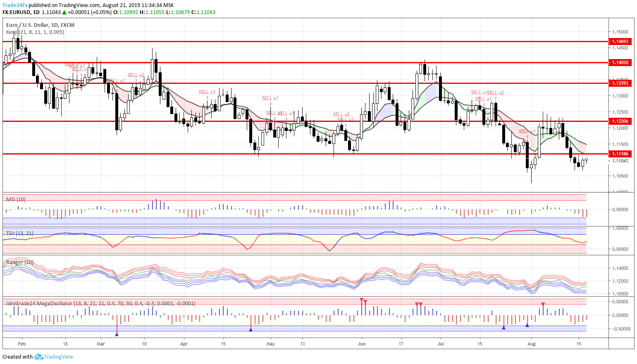The height and width of the screenshot is (364, 637).
Task: Click the Apr date on time axis
Action: point(184,343)
